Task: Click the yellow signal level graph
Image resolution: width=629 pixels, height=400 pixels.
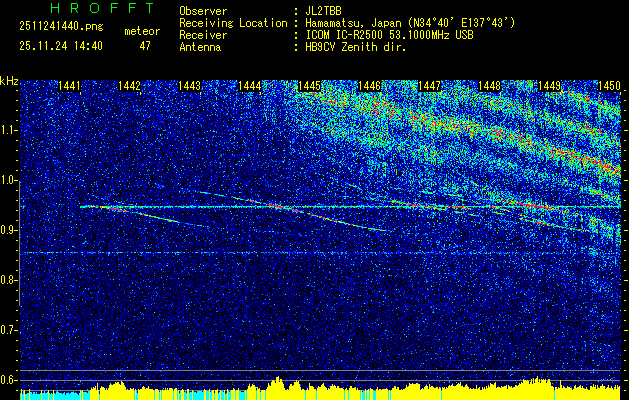Action: coord(314,388)
